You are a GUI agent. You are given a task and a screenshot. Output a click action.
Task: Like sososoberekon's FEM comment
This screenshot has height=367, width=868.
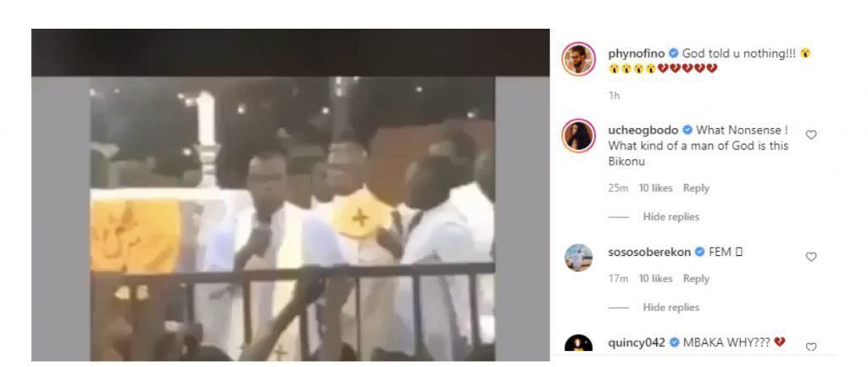pos(811,257)
